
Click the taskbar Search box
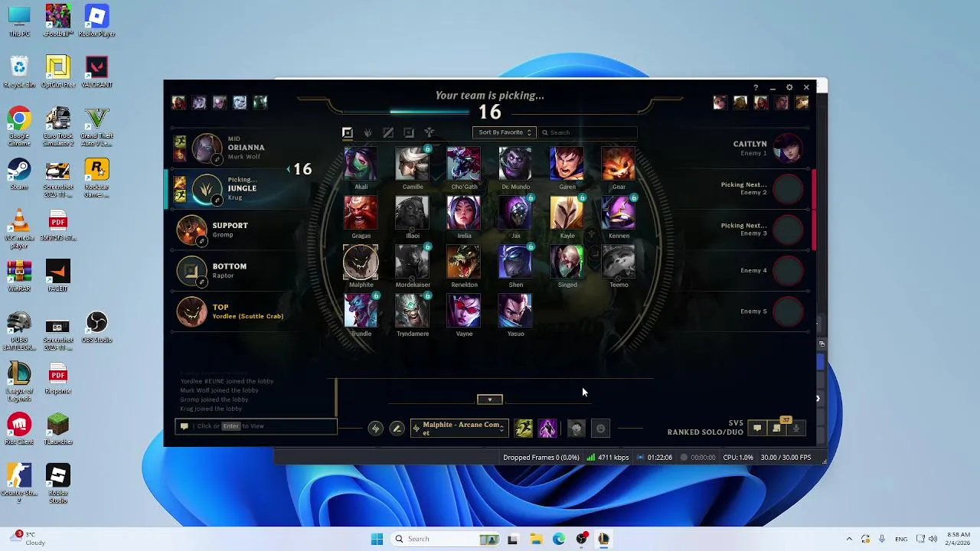(447, 539)
